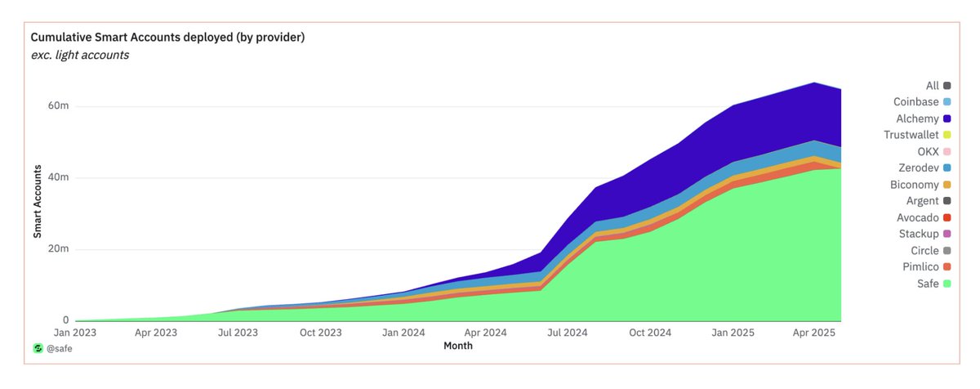Toggle the OKX legend entry
Image resolution: width=980 pixels, height=389 pixels.
(x=935, y=151)
